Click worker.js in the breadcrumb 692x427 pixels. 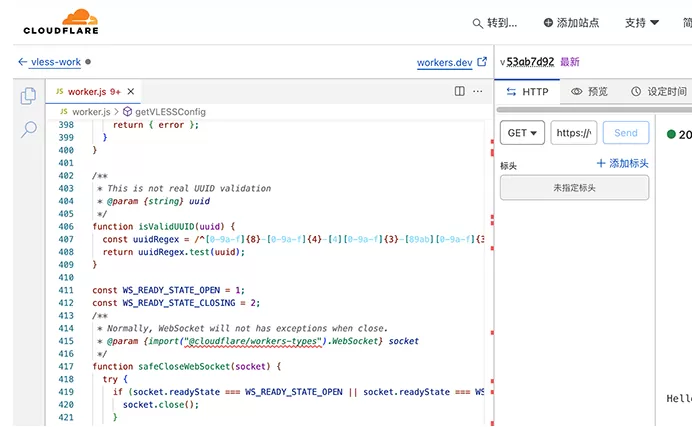tap(91, 112)
